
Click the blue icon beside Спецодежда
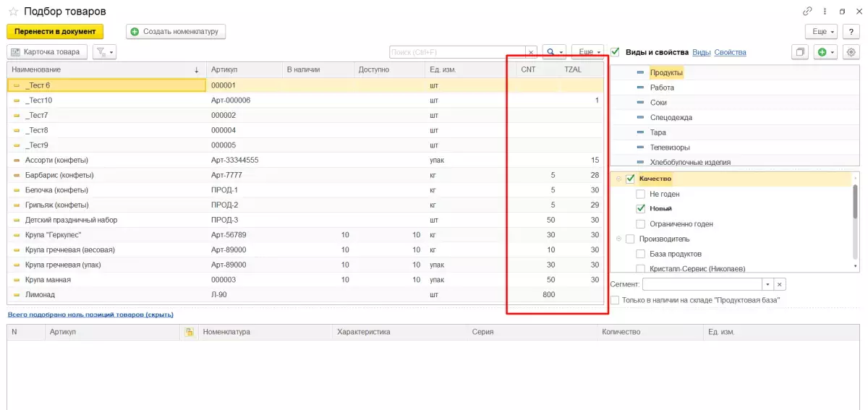(x=640, y=118)
